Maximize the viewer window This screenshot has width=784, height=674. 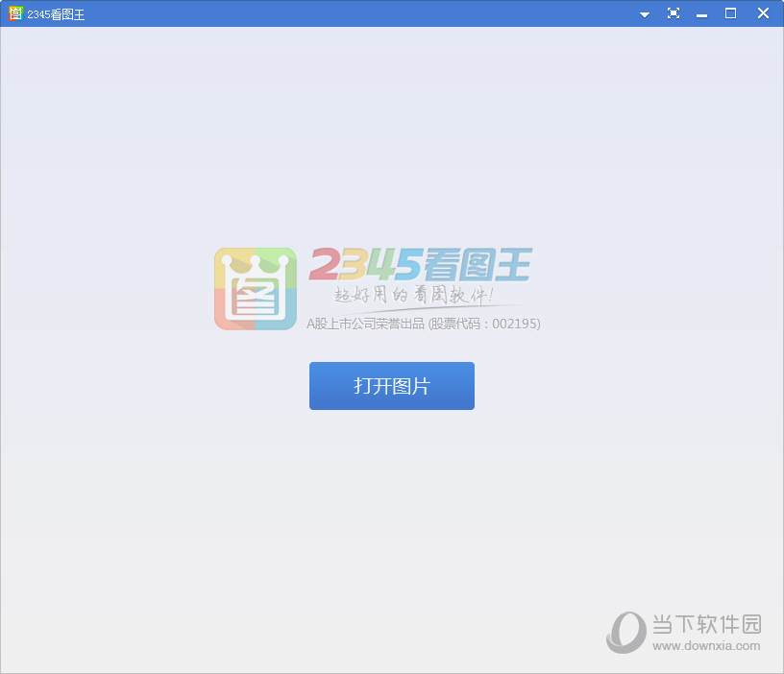click(732, 13)
